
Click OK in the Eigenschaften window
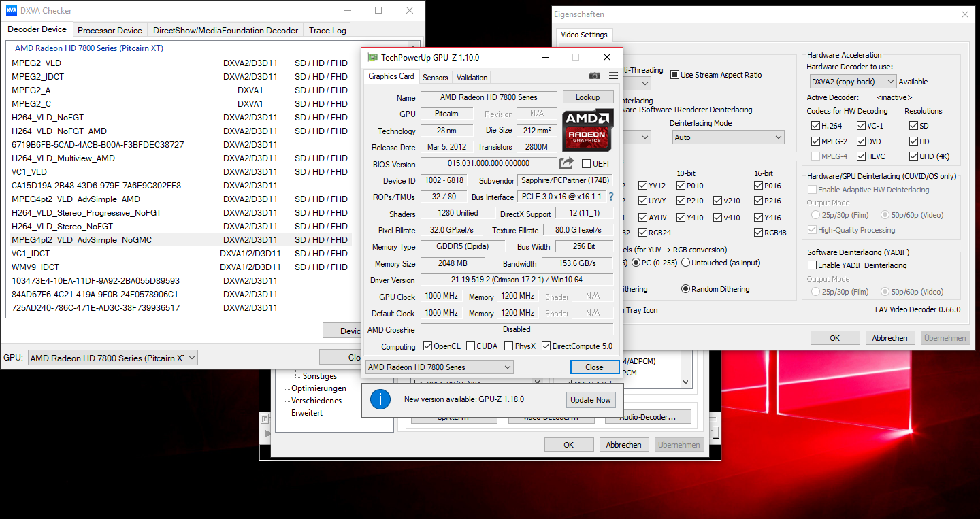point(834,338)
